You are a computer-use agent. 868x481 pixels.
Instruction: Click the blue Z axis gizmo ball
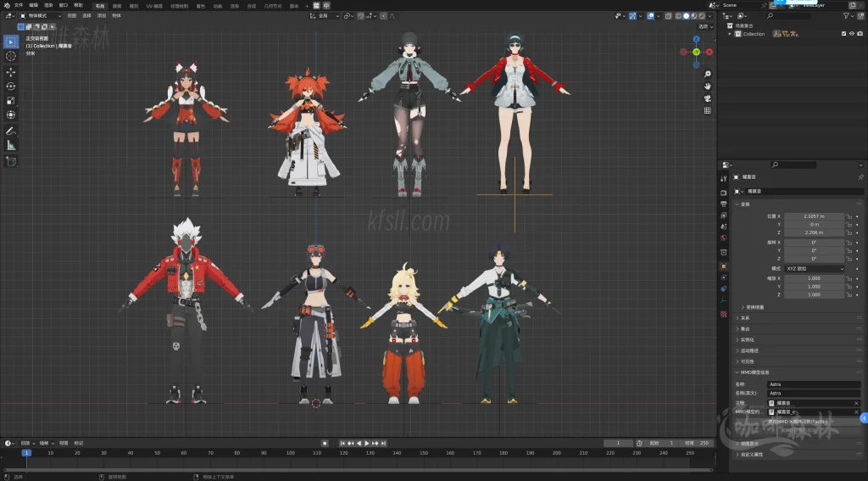(697, 39)
